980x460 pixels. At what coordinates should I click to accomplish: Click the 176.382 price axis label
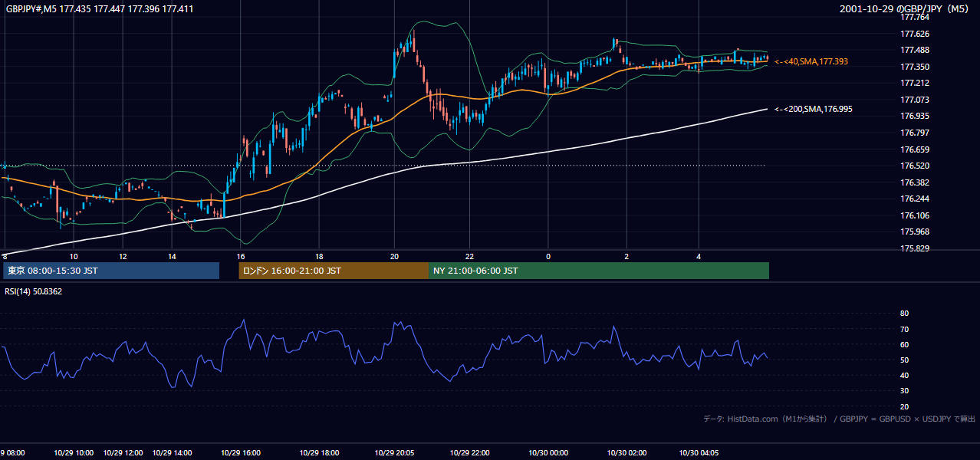914,182
